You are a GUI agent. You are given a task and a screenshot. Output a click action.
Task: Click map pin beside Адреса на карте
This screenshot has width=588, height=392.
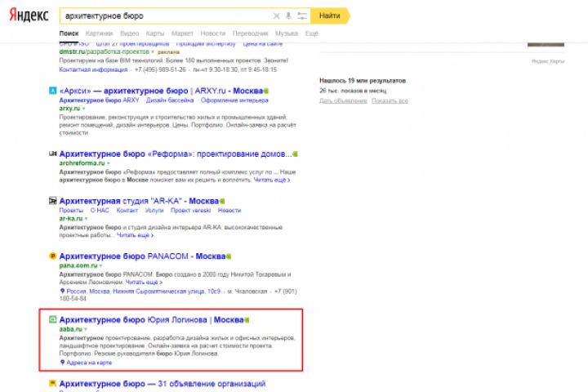62,363
